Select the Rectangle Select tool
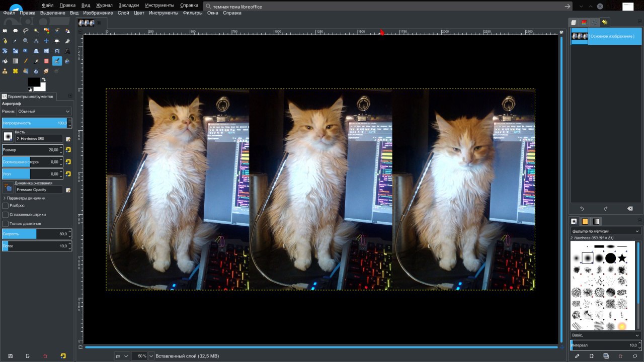The image size is (644, 362). (5, 31)
